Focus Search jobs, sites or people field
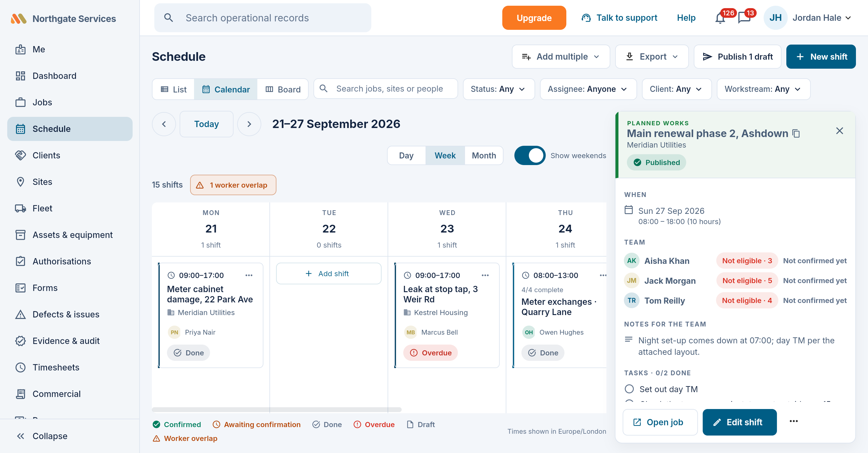The image size is (868, 453). pos(386,89)
